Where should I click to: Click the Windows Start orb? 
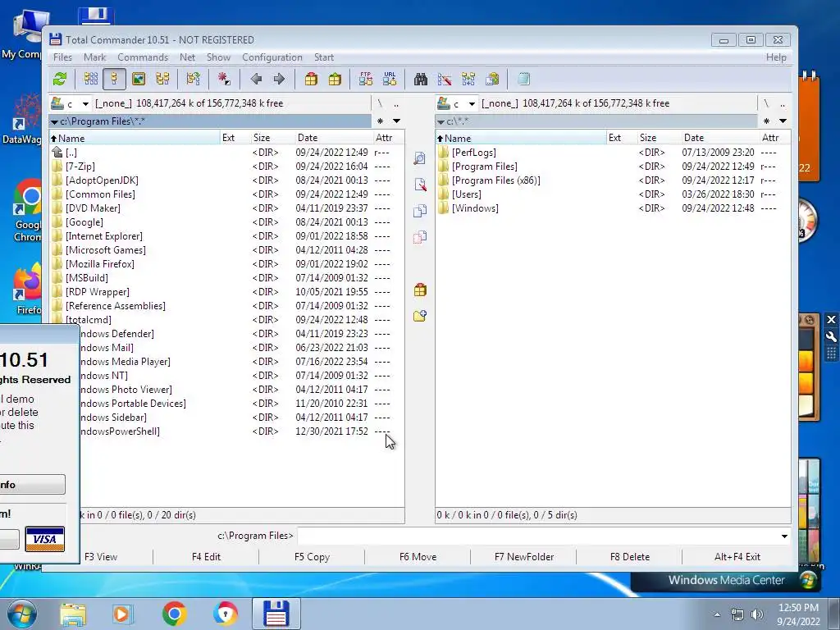[x=22, y=614]
